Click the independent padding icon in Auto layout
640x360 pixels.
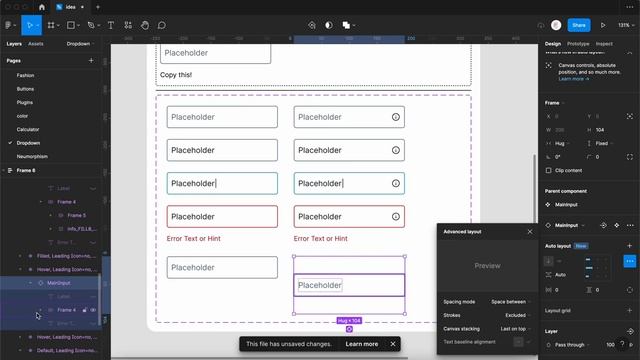[x=630, y=290]
